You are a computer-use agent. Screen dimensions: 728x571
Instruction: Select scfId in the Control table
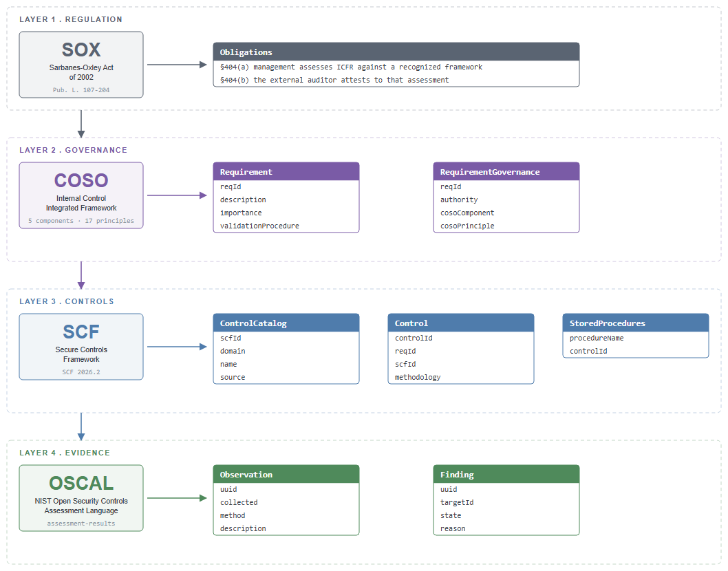[x=460, y=365]
